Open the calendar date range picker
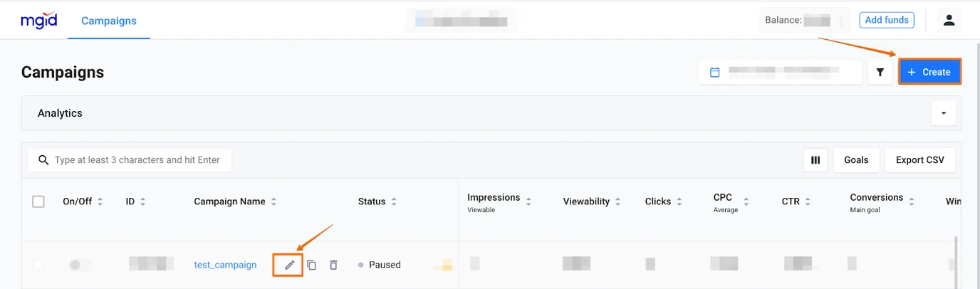The height and width of the screenshot is (289, 980). click(780, 72)
